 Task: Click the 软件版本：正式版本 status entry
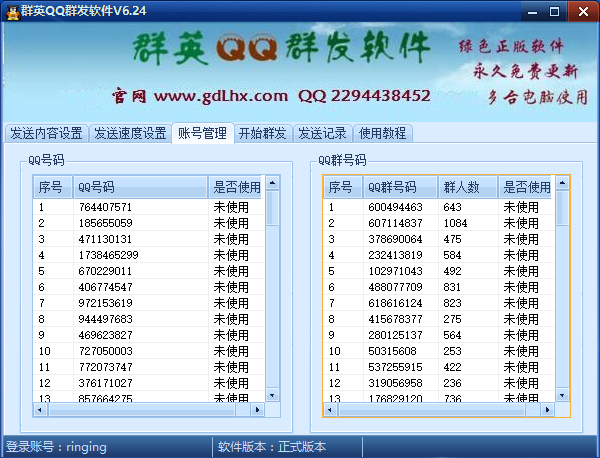click(272, 447)
